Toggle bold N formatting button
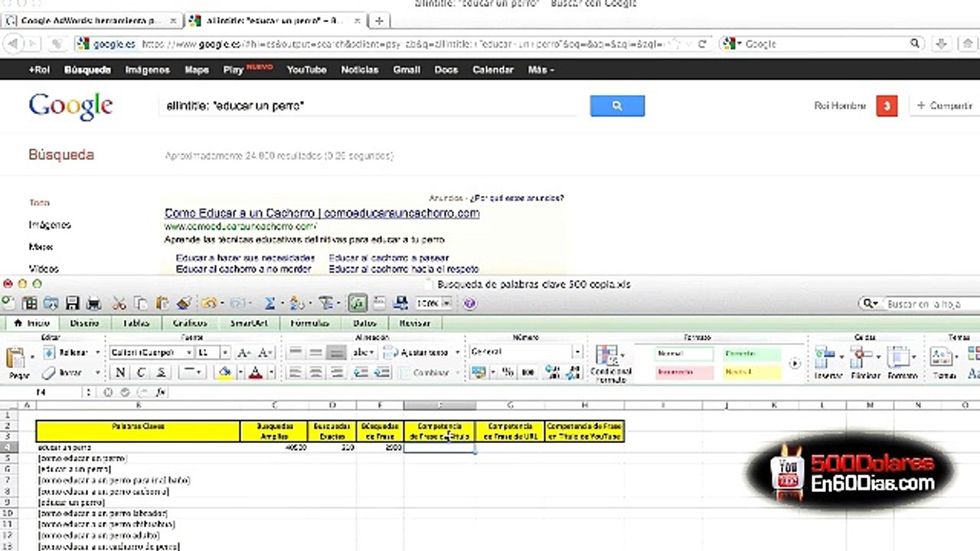The image size is (980, 551). point(120,372)
